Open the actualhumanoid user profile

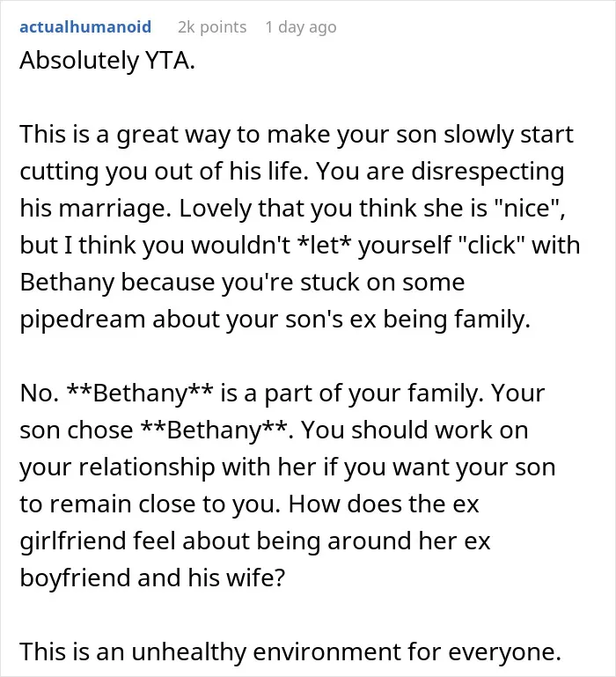(85, 26)
